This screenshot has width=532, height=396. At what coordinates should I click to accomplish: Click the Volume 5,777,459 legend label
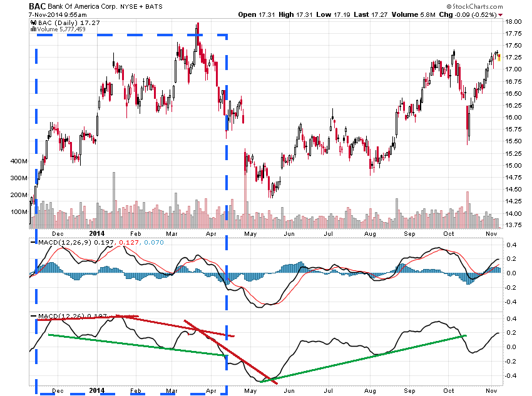coord(61,29)
